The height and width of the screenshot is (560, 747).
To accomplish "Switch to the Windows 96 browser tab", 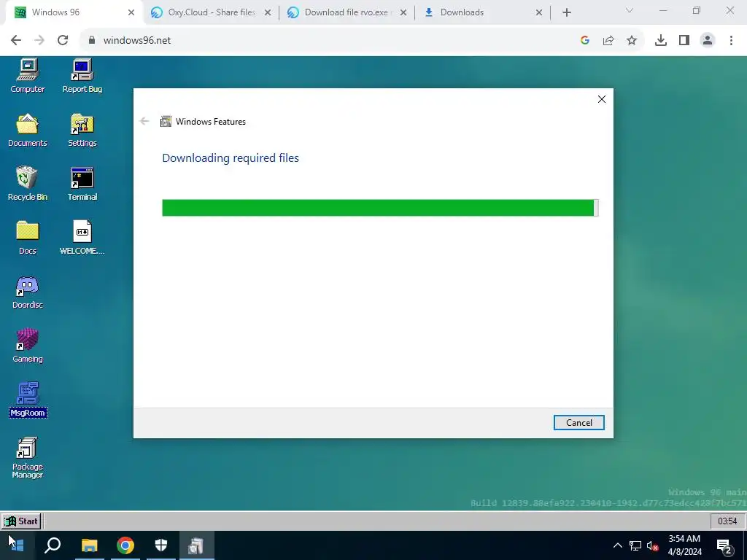I will tap(72, 13).
